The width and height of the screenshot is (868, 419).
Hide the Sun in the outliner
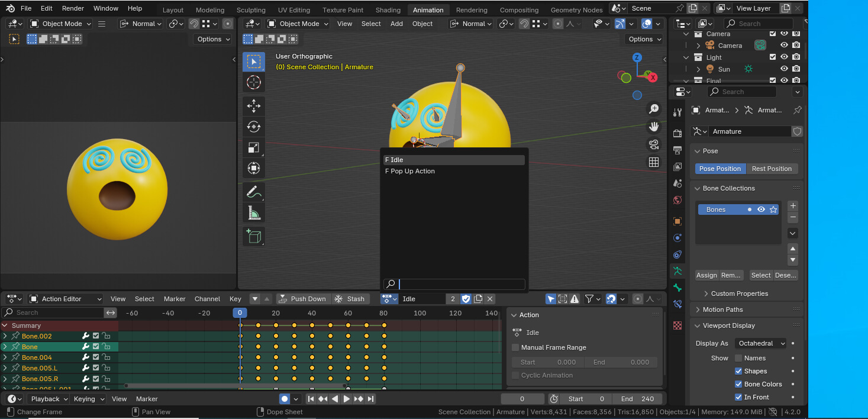click(x=784, y=69)
